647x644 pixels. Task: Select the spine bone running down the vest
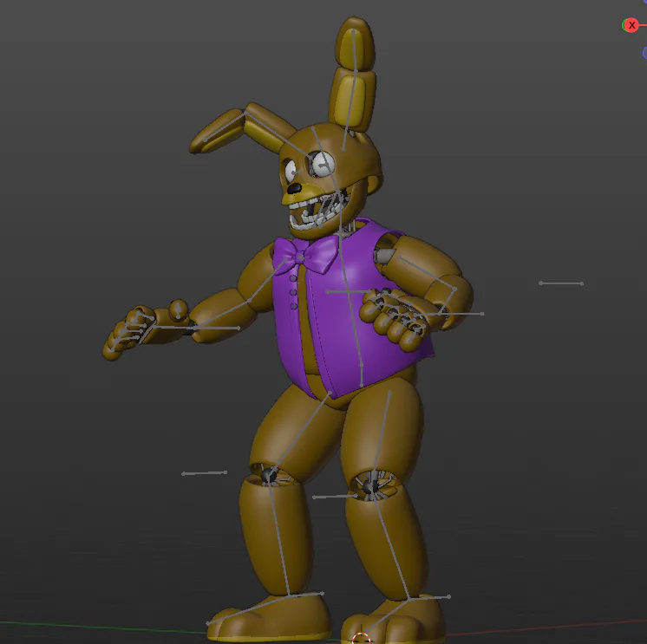(x=350, y=305)
